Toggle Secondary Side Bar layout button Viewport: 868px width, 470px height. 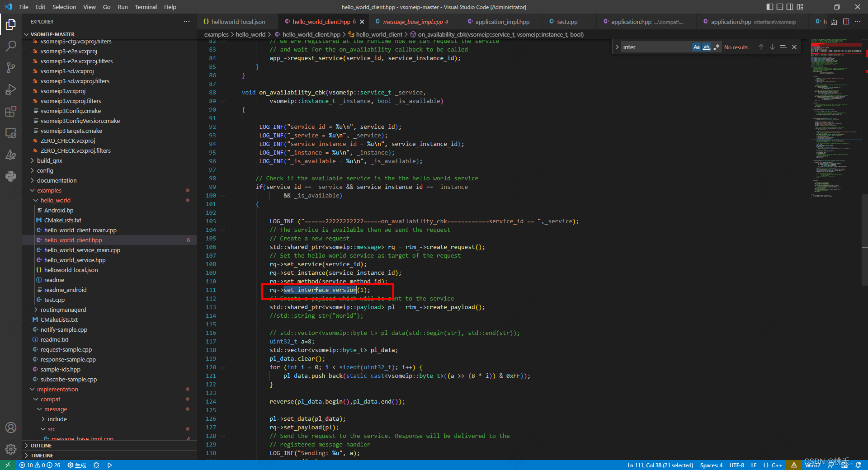pos(790,7)
